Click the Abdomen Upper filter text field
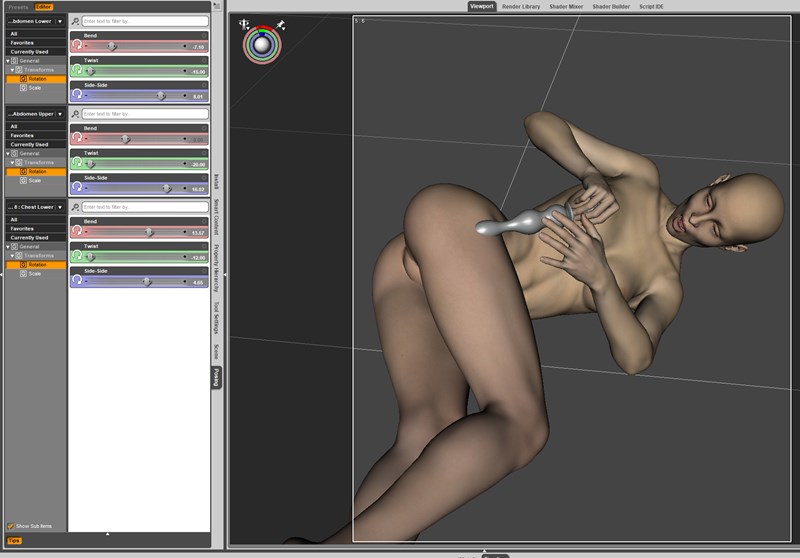The image size is (800, 558). coord(145,114)
